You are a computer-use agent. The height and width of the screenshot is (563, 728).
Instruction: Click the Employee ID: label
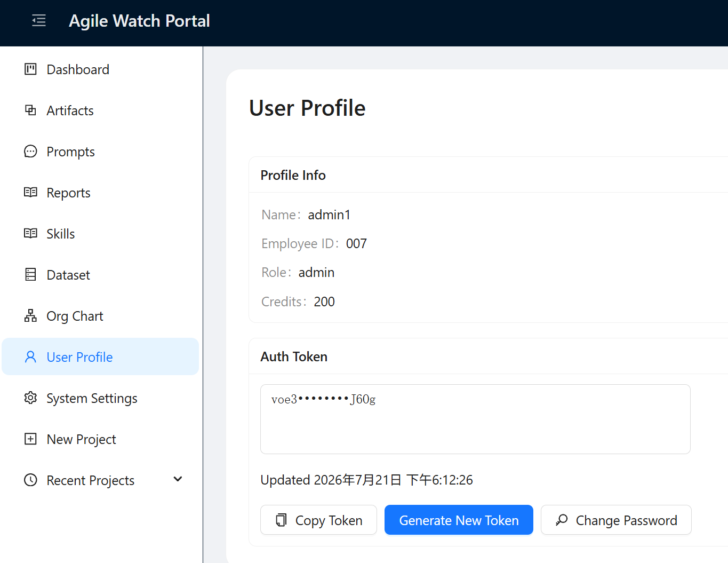pos(300,243)
